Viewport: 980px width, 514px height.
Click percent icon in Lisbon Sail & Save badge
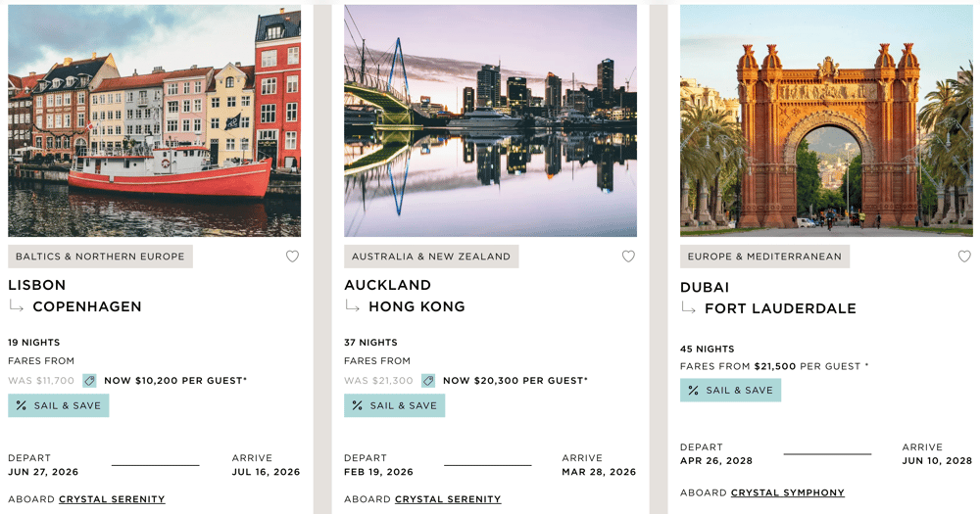pyautogui.click(x=21, y=405)
